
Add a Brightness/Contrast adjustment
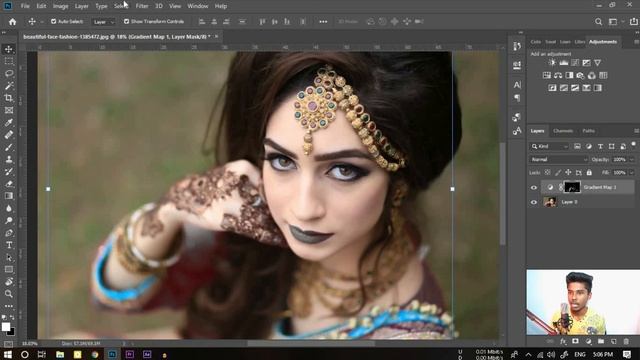[552, 62]
